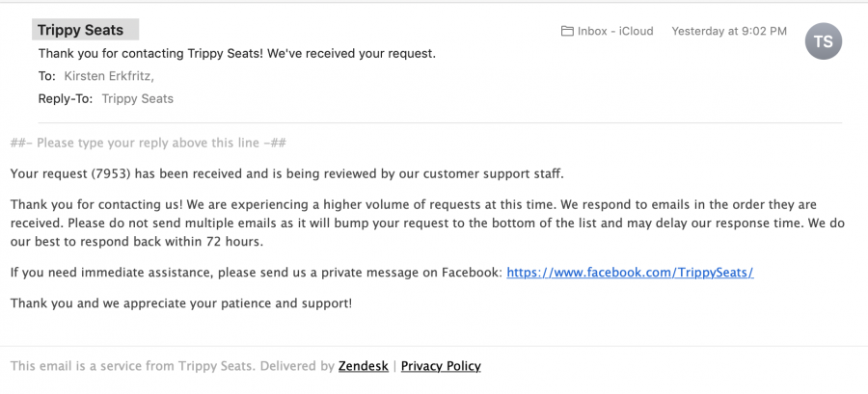Click the Reply-To Trippy Seats address

click(137, 99)
